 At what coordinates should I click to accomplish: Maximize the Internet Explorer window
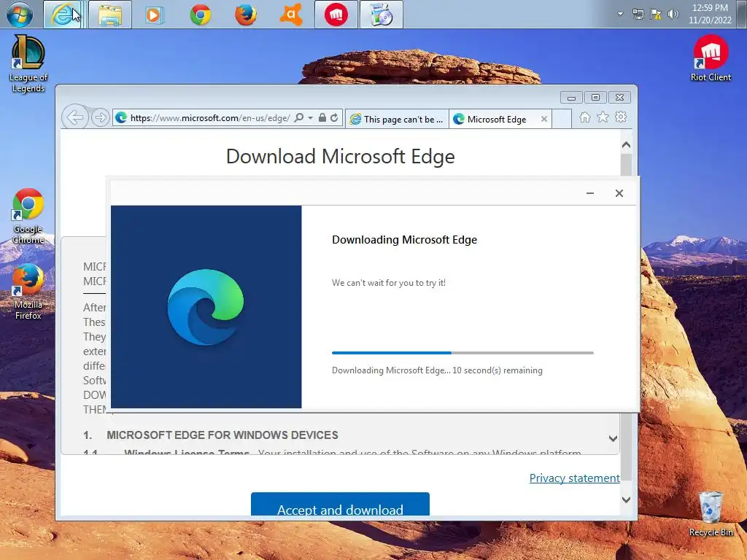pyautogui.click(x=595, y=98)
